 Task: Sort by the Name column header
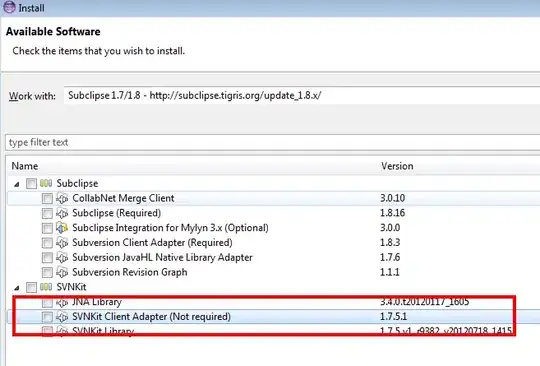tap(25, 166)
